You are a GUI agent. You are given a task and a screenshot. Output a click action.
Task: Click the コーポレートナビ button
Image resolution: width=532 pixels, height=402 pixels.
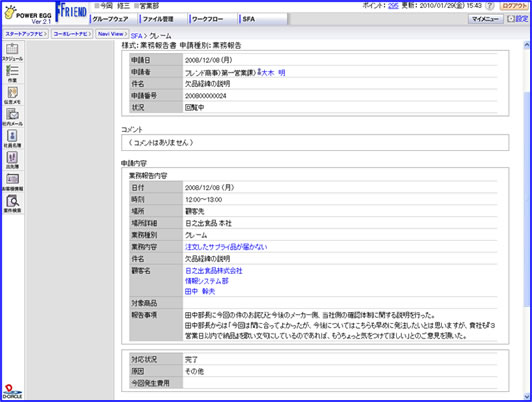[72, 34]
